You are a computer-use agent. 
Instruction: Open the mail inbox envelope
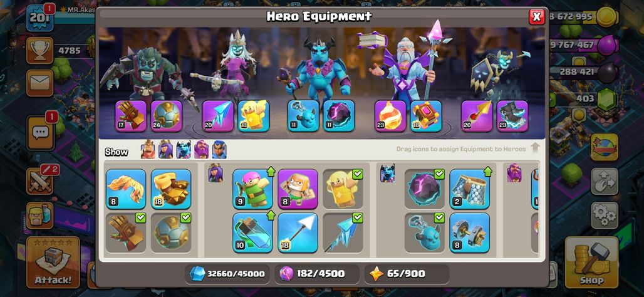[40, 83]
